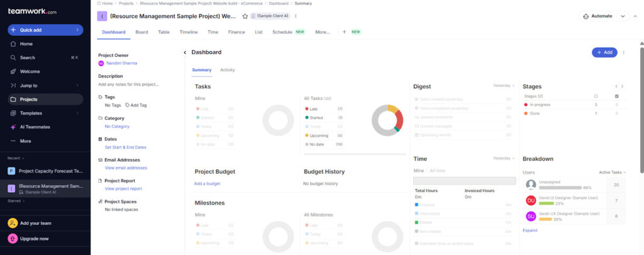Go to previous Stages page arrow
Viewport: 644px width, 255px height.
click(x=616, y=86)
